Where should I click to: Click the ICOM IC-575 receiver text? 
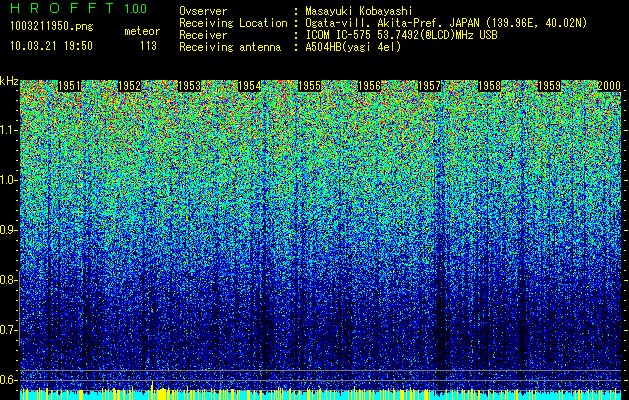[401, 35]
